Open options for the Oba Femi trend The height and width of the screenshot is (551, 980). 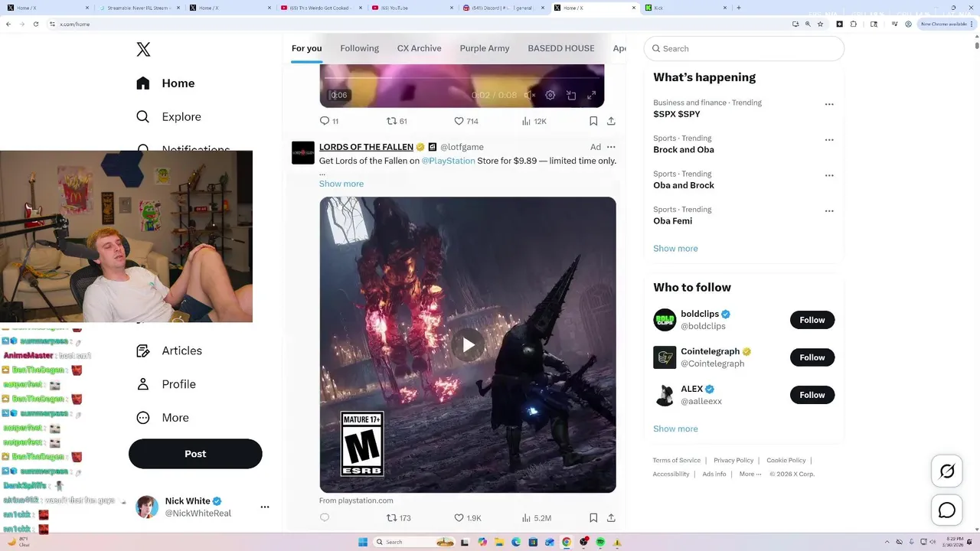click(829, 210)
